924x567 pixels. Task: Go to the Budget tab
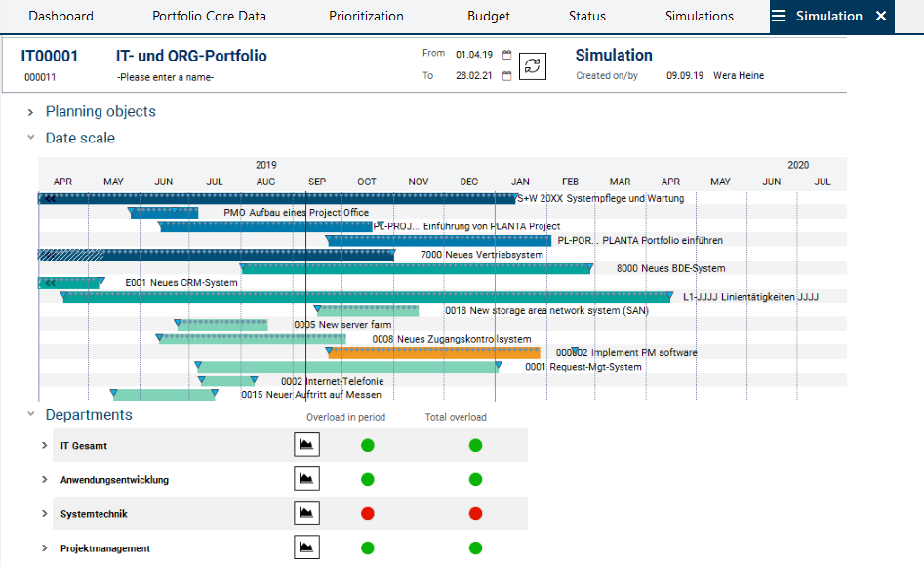(x=488, y=17)
